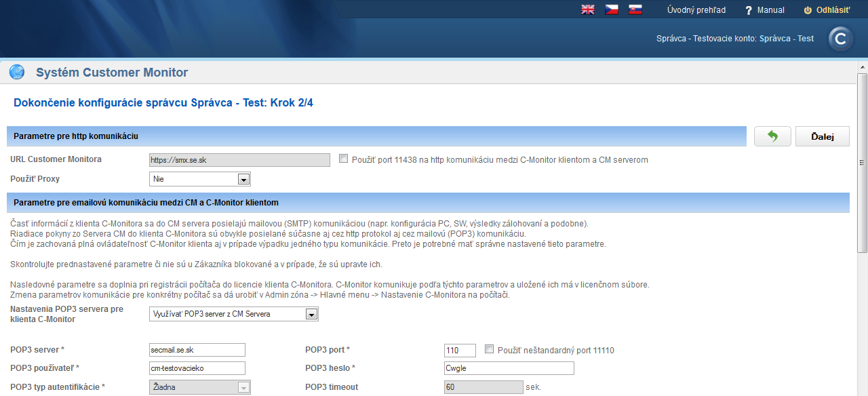
Task: Switch language to Slovak flag
Action: tap(635, 9)
